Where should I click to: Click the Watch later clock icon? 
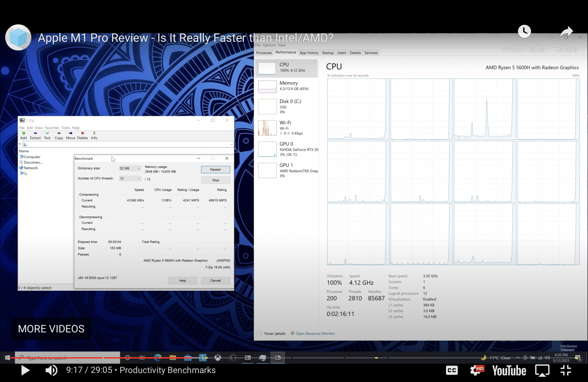point(524,31)
